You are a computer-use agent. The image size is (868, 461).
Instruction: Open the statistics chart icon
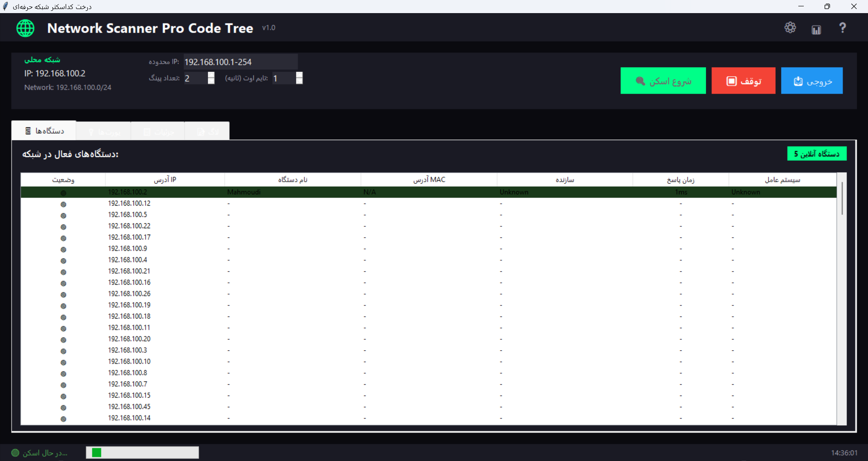pyautogui.click(x=816, y=29)
